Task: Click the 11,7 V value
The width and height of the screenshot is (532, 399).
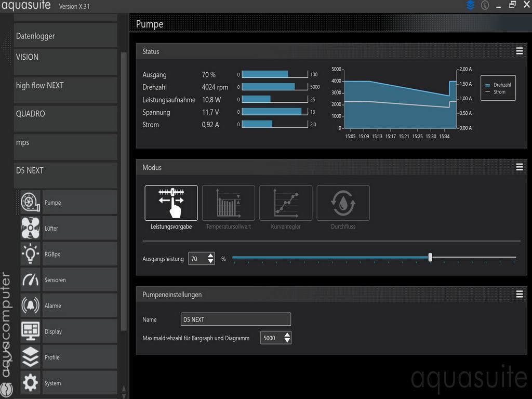Action: pos(210,112)
